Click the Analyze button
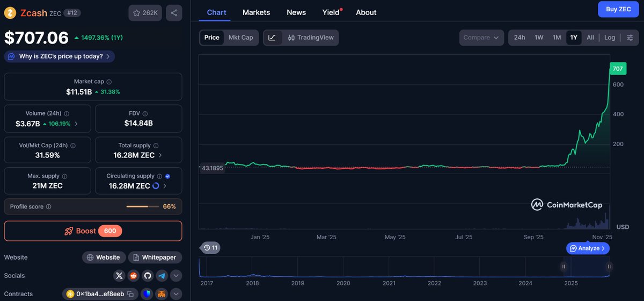The width and height of the screenshot is (644, 301). [588, 248]
